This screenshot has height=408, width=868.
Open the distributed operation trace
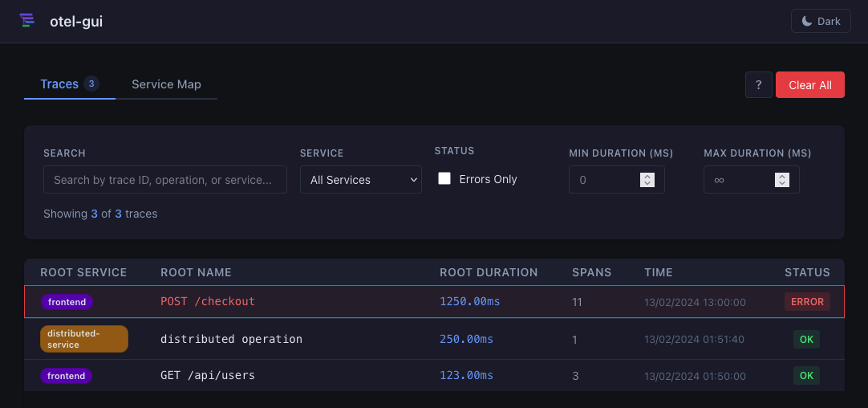pyautogui.click(x=435, y=339)
